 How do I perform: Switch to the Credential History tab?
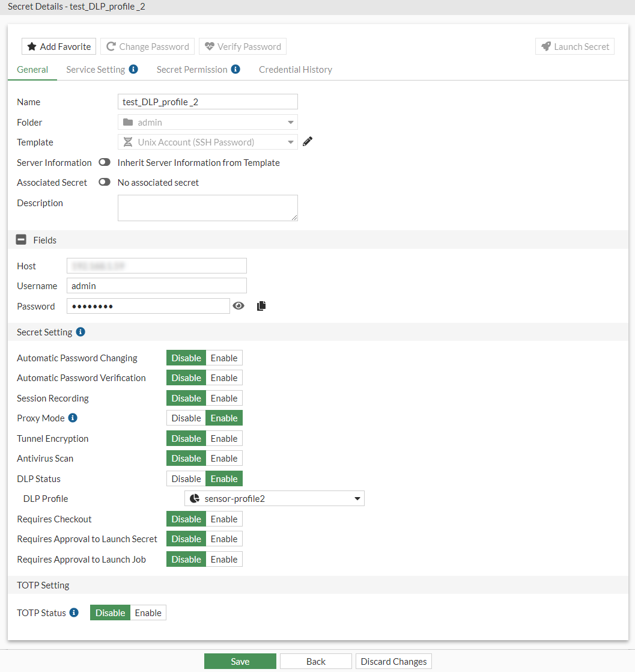[x=295, y=69]
